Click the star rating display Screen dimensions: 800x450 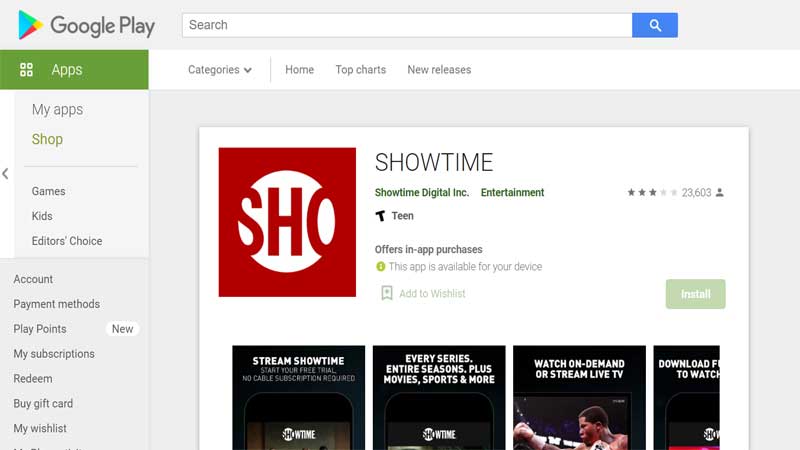653,192
